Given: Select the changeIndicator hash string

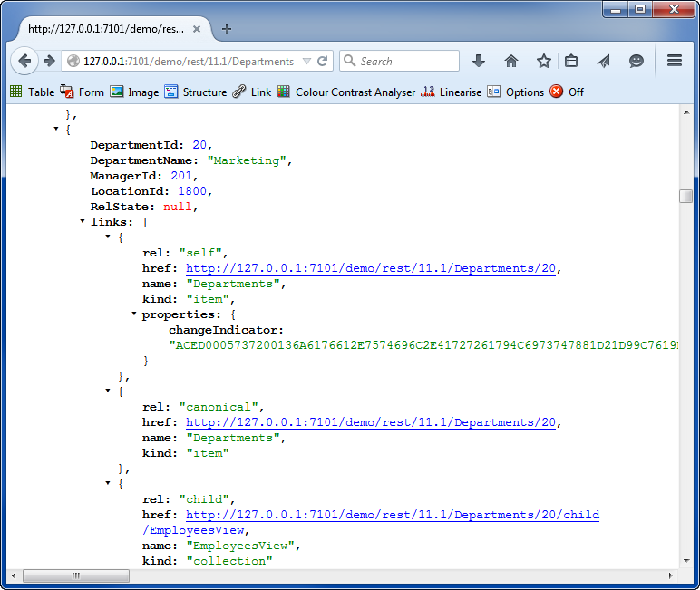Looking at the screenshot, I should click(423, 345).
